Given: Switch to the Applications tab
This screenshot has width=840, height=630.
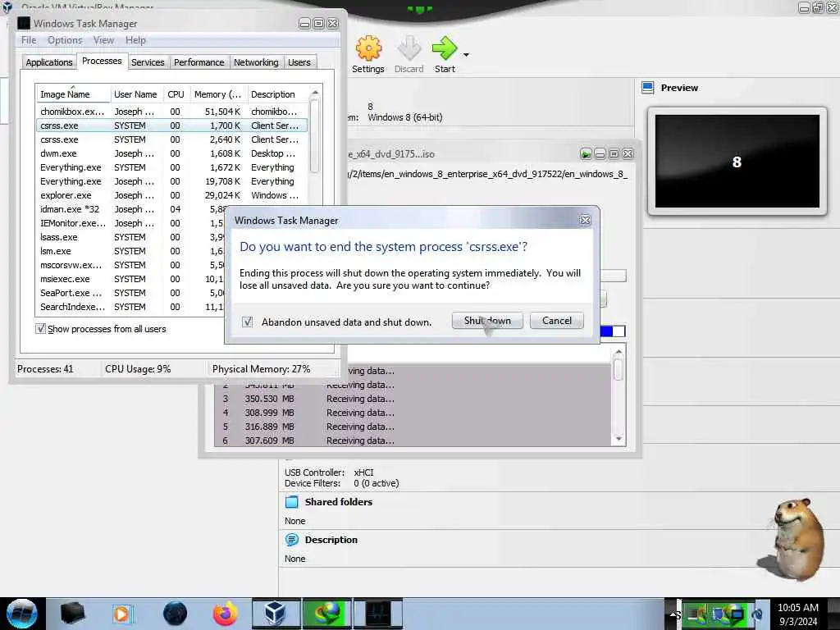Looking at the screenshot, I should (x=48, y=62).
